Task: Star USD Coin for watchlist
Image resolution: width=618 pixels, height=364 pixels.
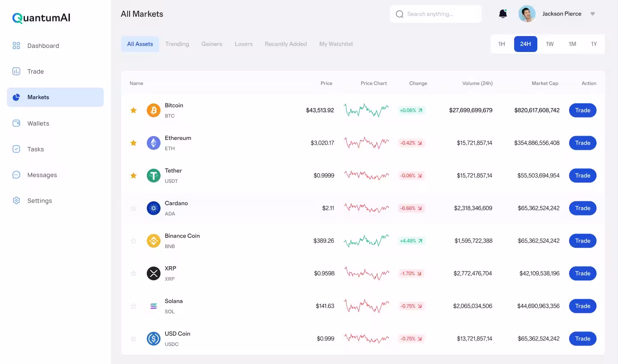Action: pyautogui.click(x=133, y=339)
